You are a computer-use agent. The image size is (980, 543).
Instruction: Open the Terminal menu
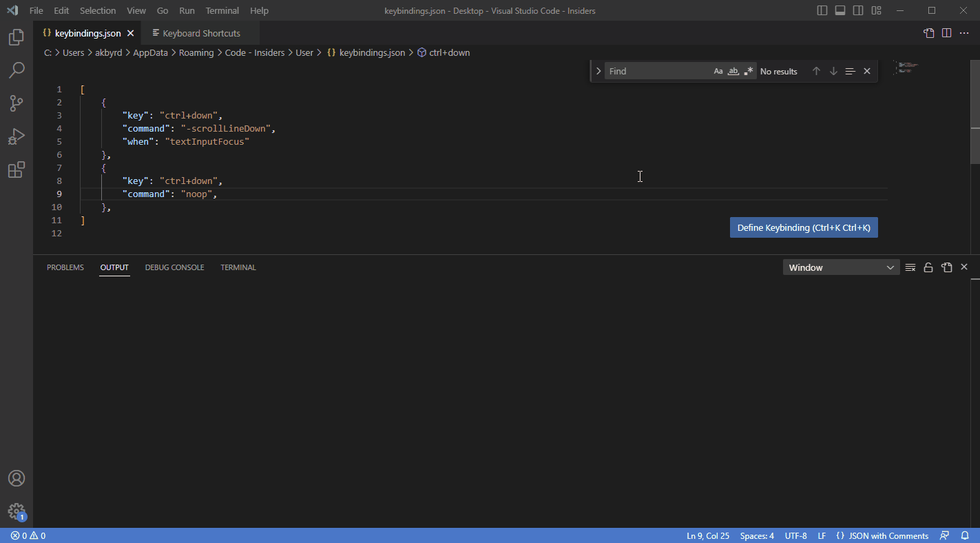click(x=222, y=10)
